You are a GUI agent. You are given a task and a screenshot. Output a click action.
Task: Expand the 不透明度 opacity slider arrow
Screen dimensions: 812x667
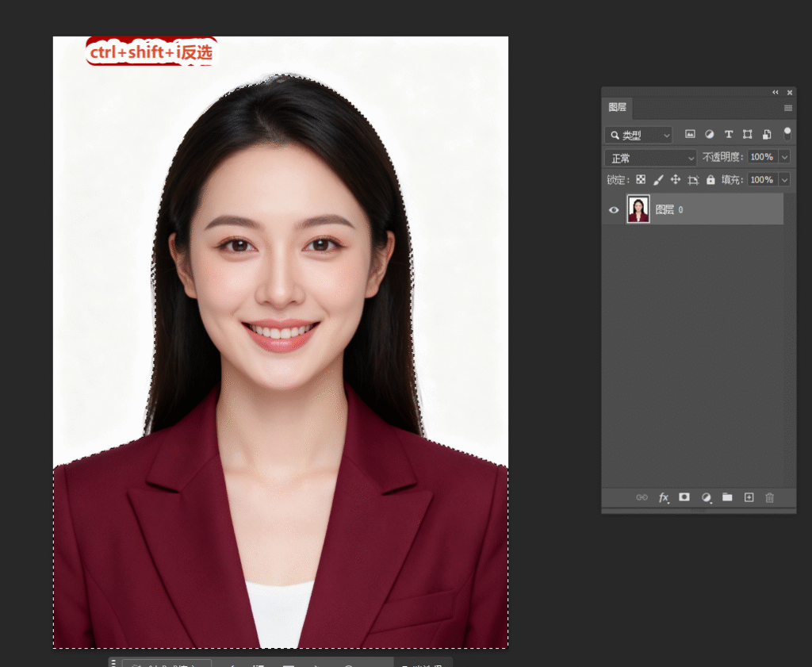click(x=784, y=157)
